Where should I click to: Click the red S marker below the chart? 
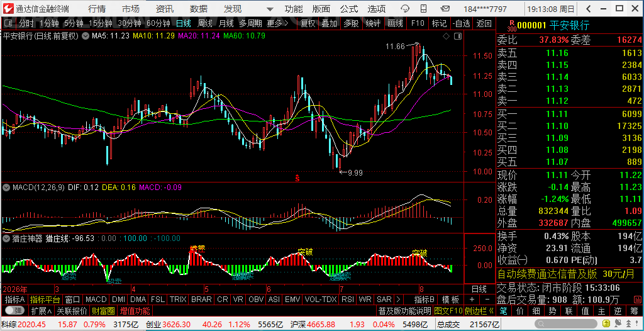point(297,178)
